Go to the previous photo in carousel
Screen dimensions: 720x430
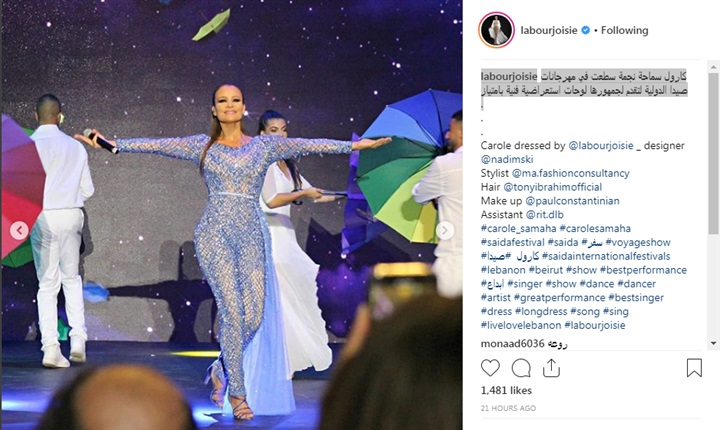pyautogui.click(x=19, y=230)
